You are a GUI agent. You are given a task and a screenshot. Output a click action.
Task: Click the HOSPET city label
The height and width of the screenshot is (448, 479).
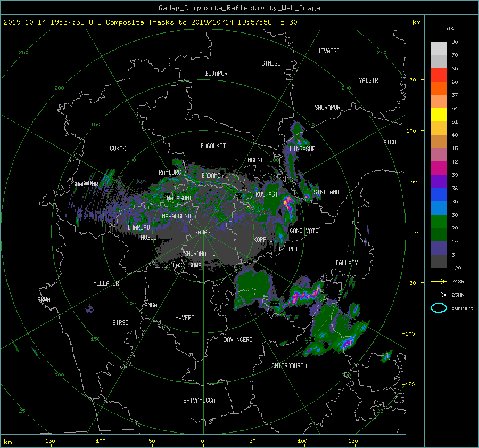[x=288, y=249]
